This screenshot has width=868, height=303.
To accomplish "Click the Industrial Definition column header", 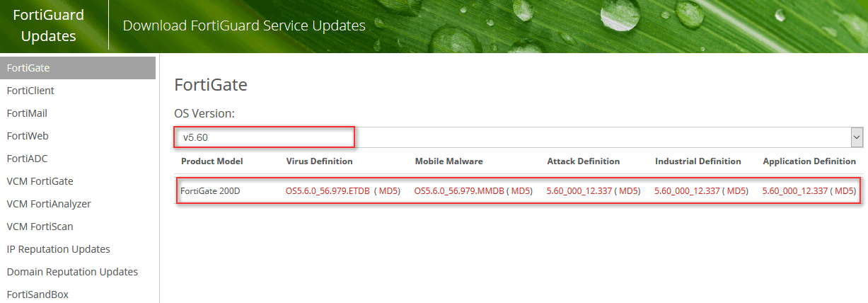I will (698, 161).
